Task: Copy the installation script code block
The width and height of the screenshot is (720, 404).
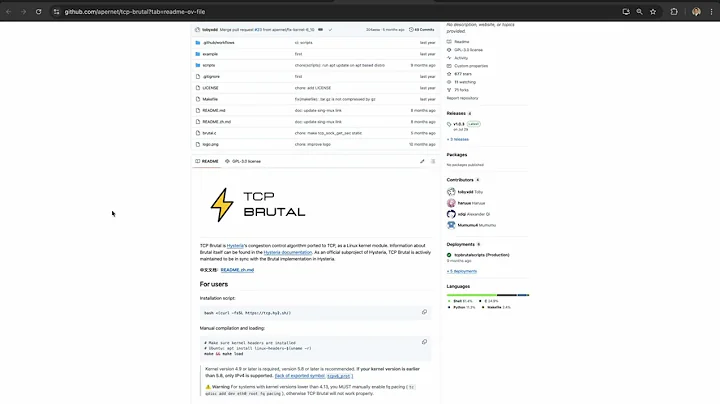Action: coord(424,312)
